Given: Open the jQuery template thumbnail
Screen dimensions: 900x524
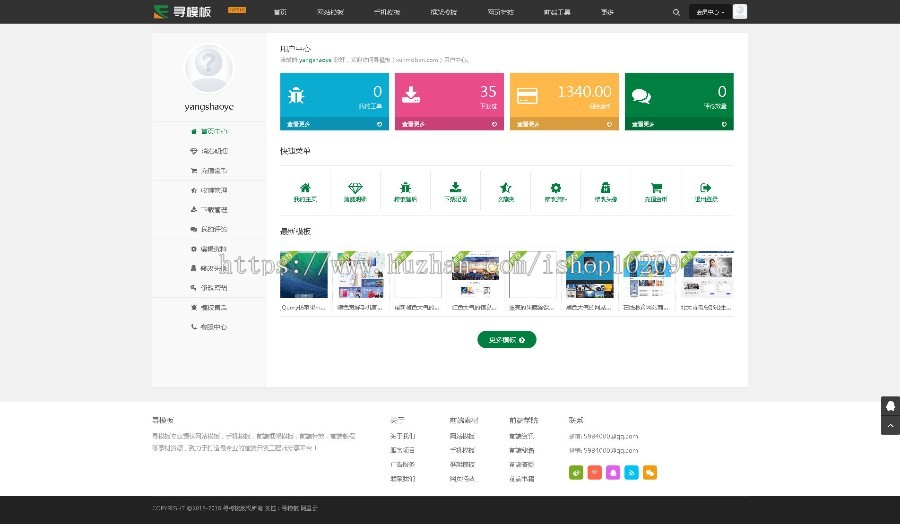Looking at the screenshot, I should tap(304, 274).
